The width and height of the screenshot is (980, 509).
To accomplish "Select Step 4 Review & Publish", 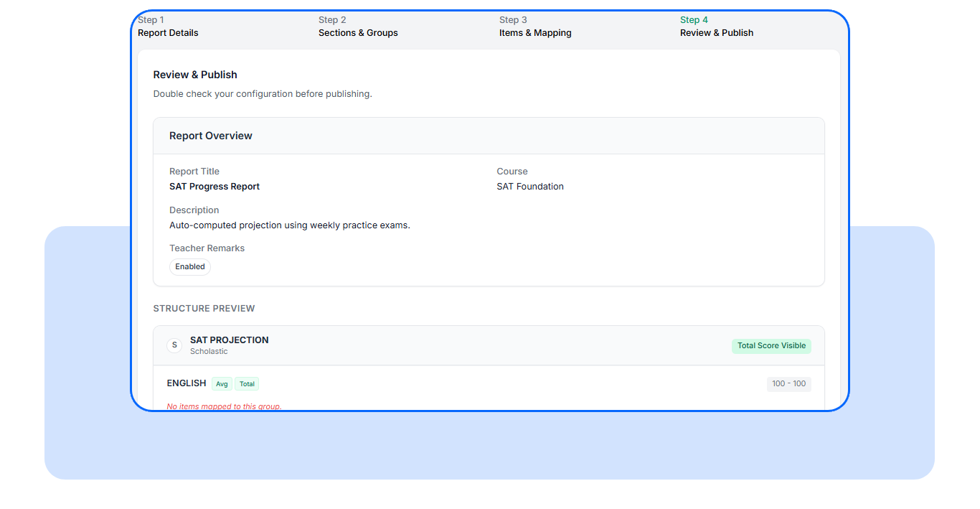I will point(717,27).
